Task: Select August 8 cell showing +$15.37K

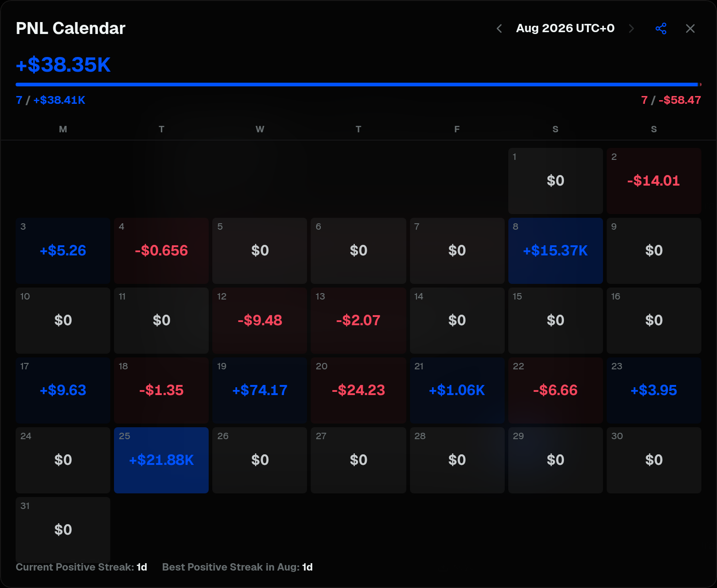Action: click(x=555, y=251)
